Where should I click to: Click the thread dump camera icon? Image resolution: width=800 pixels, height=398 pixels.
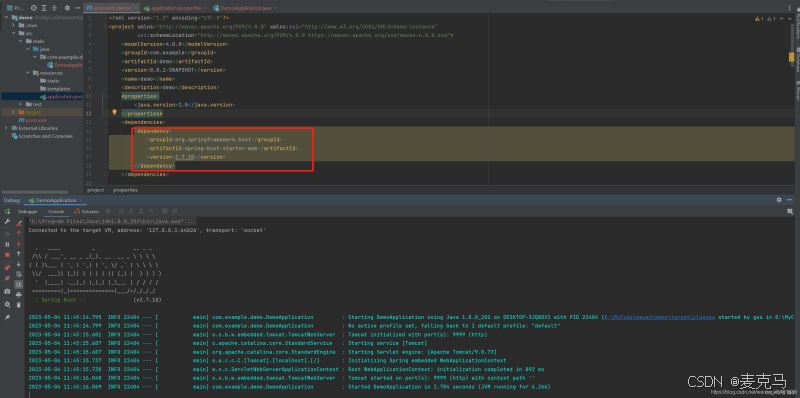7,291
